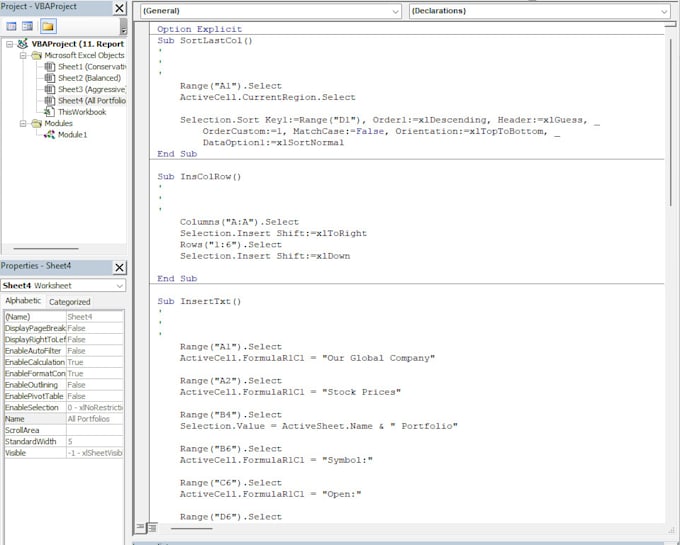Close the Project - VBAProject panel
Viewport: 680px width, 545px height.
click(120, 8)
